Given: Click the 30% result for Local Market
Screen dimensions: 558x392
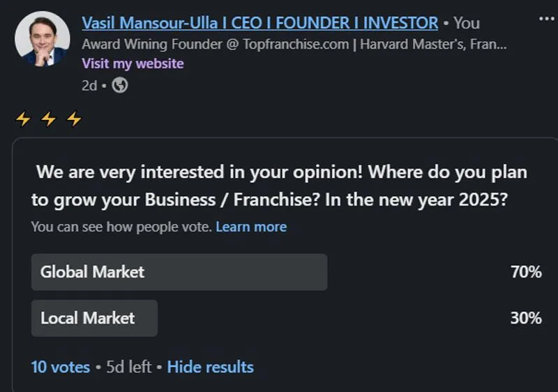Looking at the screenshot, I should coord(526,318).
